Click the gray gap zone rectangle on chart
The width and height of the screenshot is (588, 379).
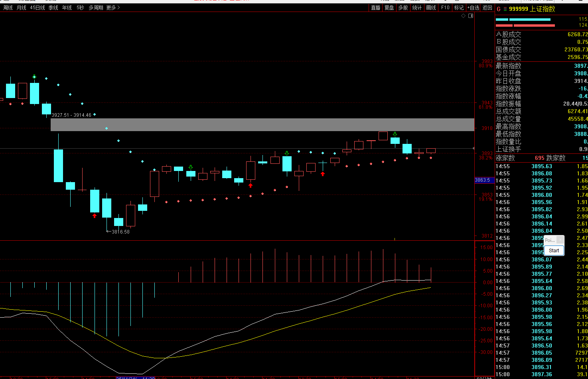click(x=262, y=125)
